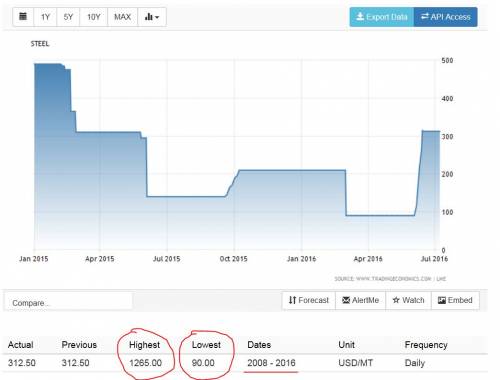Open the chart type dropdown
Viewport: 500px width, 380px height.
pos(152,17)
